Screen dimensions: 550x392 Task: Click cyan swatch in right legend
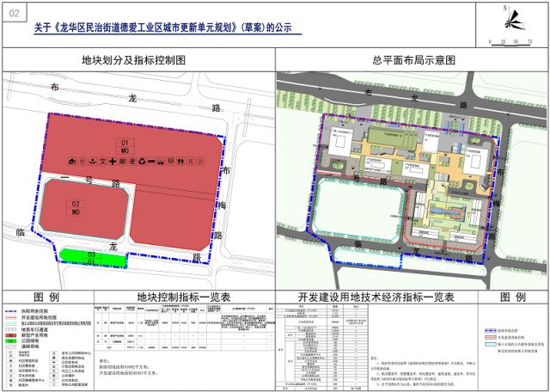pyautogui.click(x=491, y=344)
